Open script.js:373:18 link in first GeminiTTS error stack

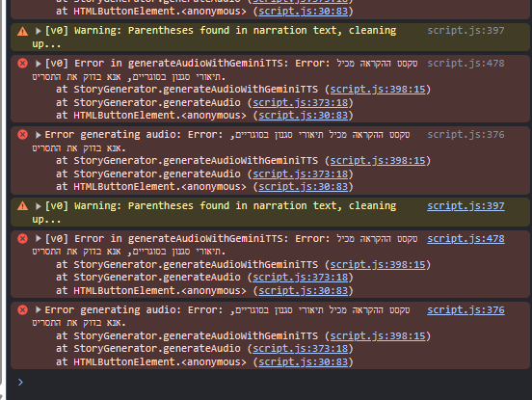(301, 102)
